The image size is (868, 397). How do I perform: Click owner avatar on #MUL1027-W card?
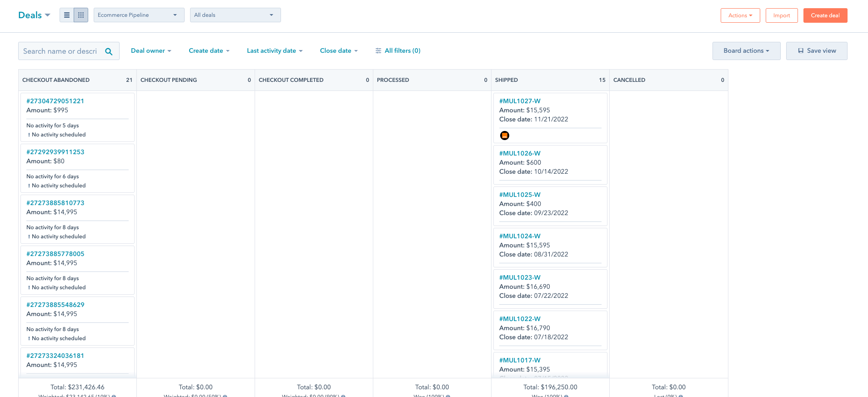click(x=504, y=136)
